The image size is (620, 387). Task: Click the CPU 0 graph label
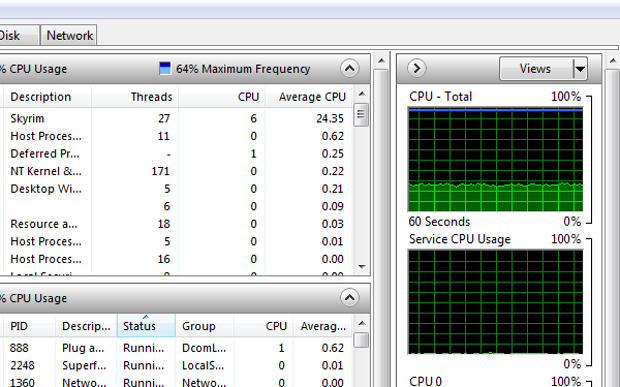pyautogui.click(x=425, y=381)
